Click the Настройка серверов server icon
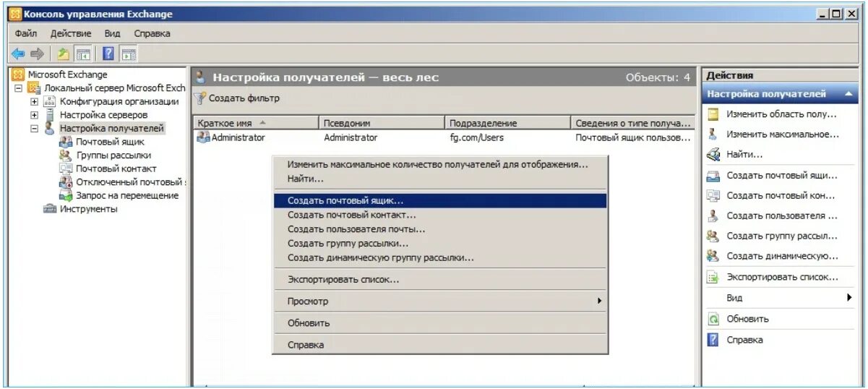This screenshot has width=868, height=389. tap(50, 115)
